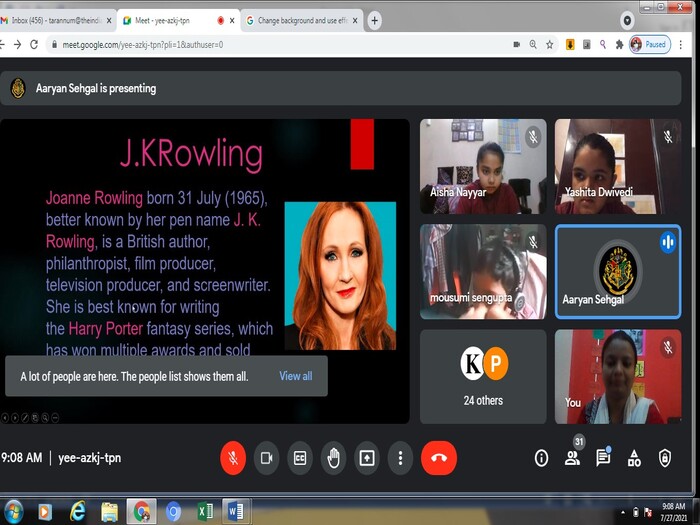Show hidden system tray icons arrow
700x525 pixels.
click(x=623, y=512)
